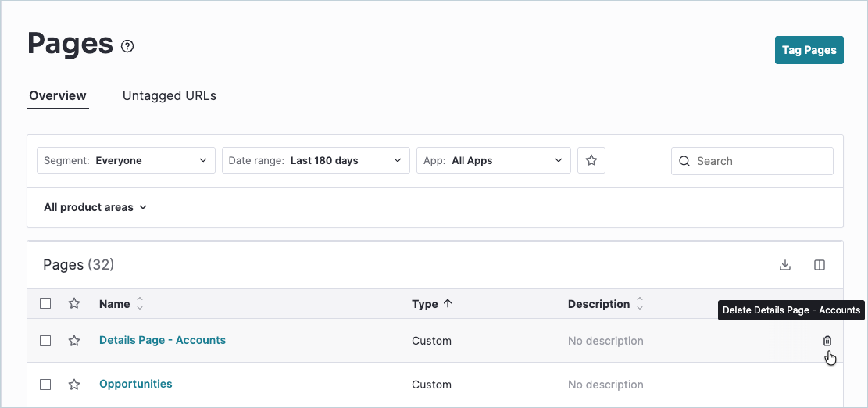Download the pages list as CSV

coord(785,265)
